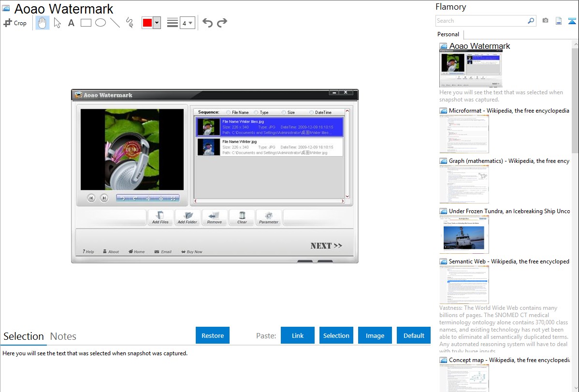Select the arrow pointer tool
579x392 pixels.
point(57,23)
